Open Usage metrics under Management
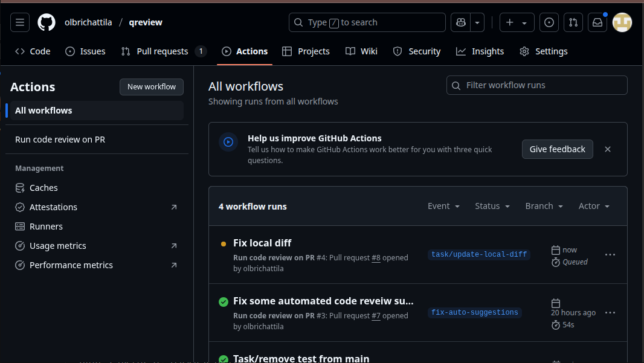 click(x=97, y=246)
